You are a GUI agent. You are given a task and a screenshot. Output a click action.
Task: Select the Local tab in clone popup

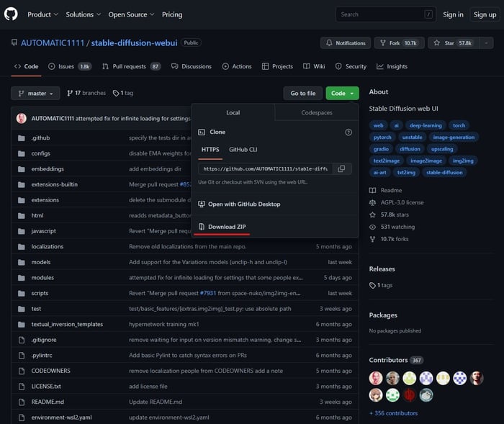(x=233, y=112)
